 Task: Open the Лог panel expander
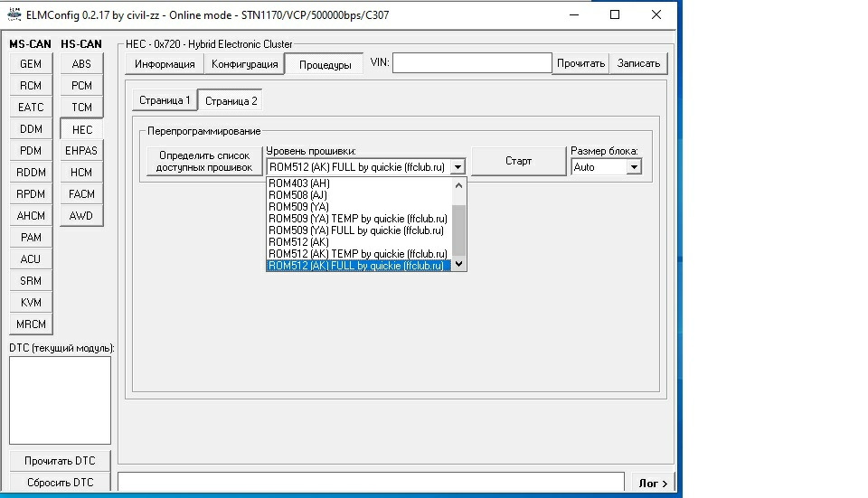click(653, 483)
